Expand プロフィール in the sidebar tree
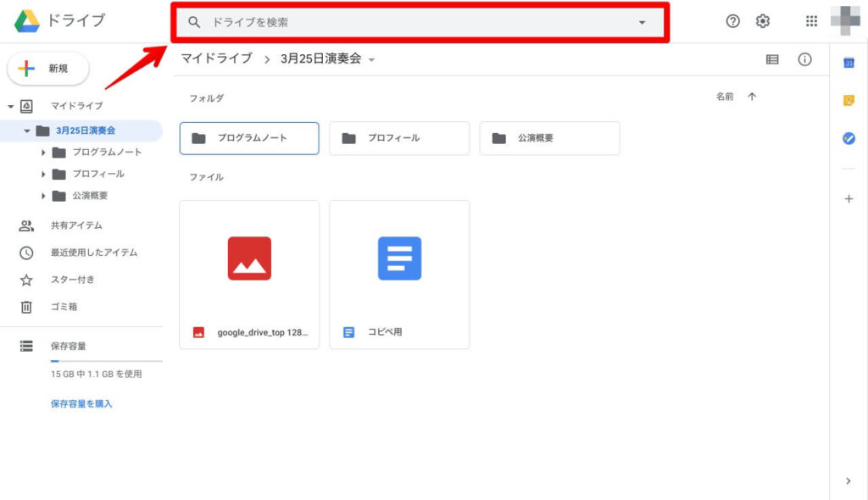This screenshot has height=500, width=868. (43, 174)
